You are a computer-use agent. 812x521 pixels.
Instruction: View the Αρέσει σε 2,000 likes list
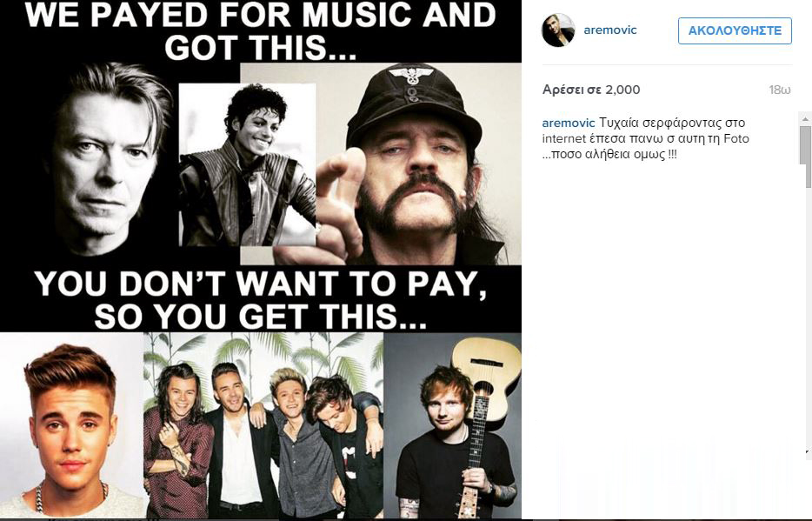[x=591, y=90]
